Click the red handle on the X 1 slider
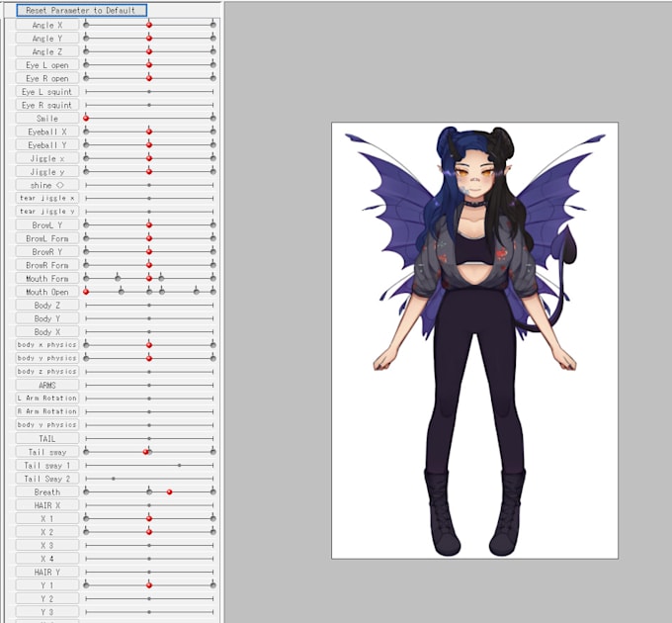Viewport: 672px width, 623px height. click(149, 518)
